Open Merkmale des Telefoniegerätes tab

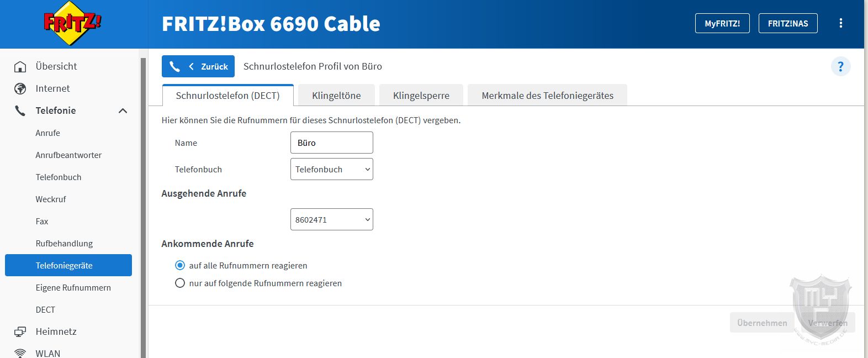click(x=547, y=95)
